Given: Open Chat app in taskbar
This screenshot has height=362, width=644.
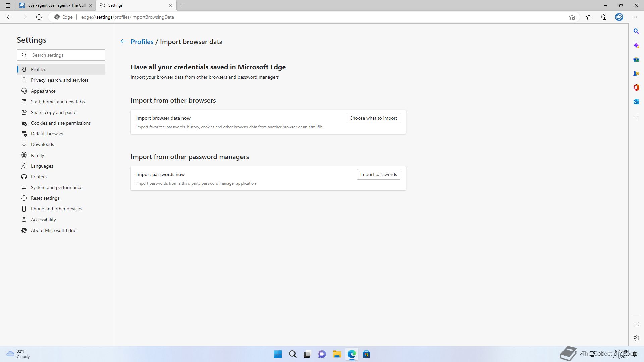Looking at the screenshot, I should (x=322, y=354).
